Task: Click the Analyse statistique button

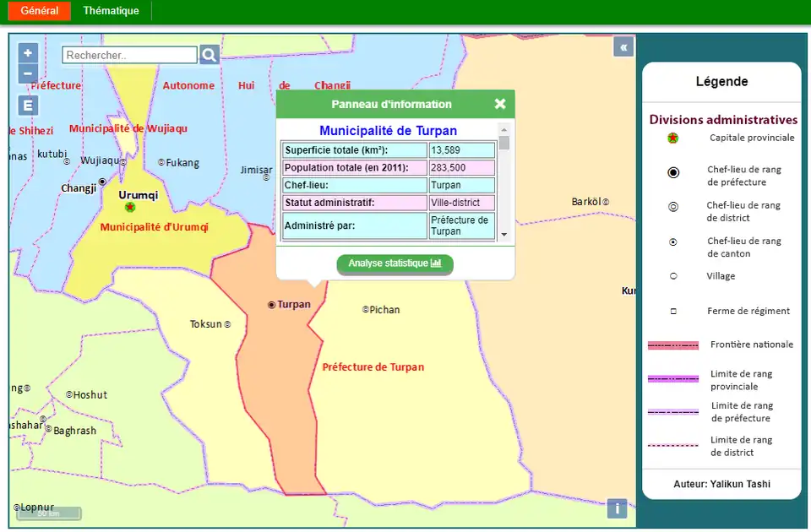Action: [x=395, y=263]
